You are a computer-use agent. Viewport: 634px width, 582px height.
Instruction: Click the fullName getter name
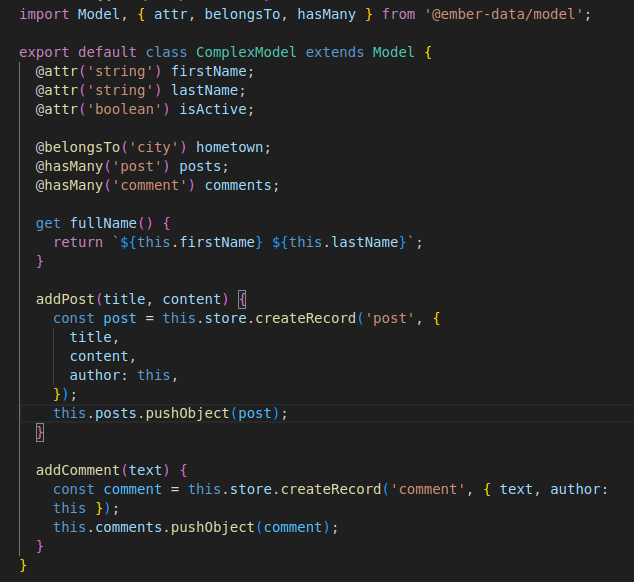click(103, 223)
